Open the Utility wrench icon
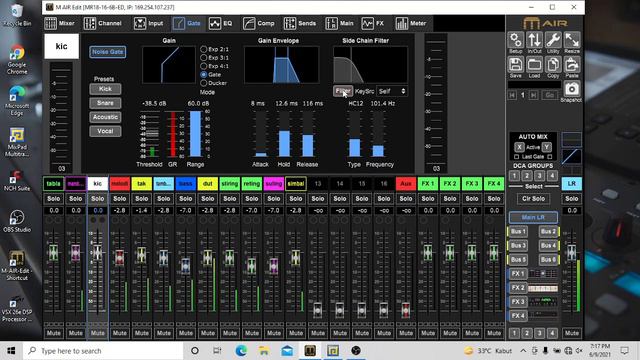This screenshot has height=360, width=640. click(553, 40)
